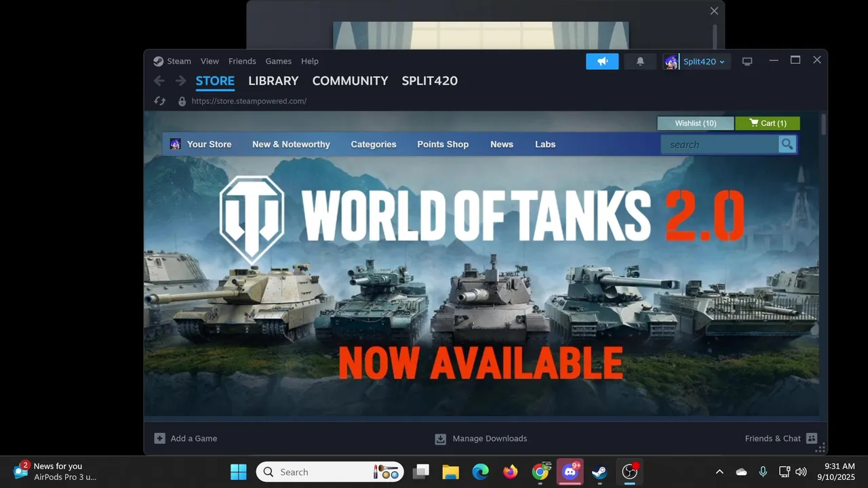Open Discord from the taskbar
Viewport: 868px width, 488px height.
pos(570,472)
